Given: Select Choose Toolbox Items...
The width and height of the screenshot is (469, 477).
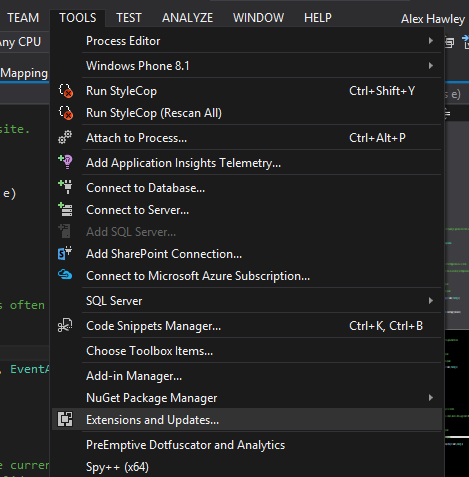Looking at the screenshot, I should coord(247,351).
